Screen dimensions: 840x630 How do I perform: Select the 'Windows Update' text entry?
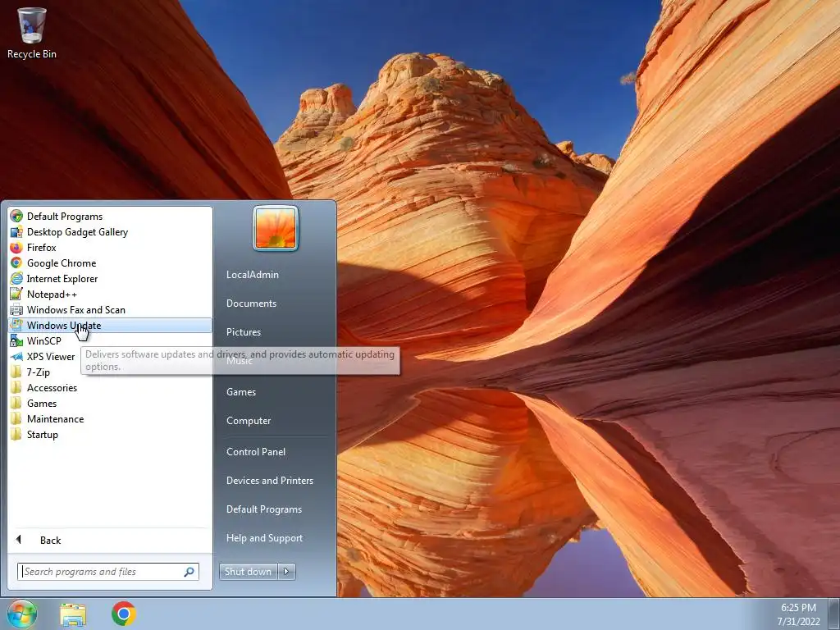64,326
